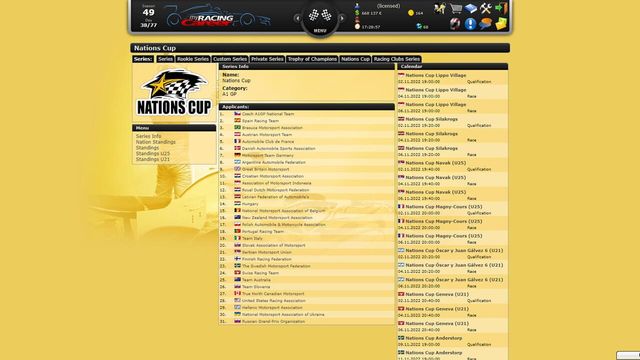Open the keys icon in the top bar
The width and height of the screenshot is (640, 360).
[x=440, y=9]
